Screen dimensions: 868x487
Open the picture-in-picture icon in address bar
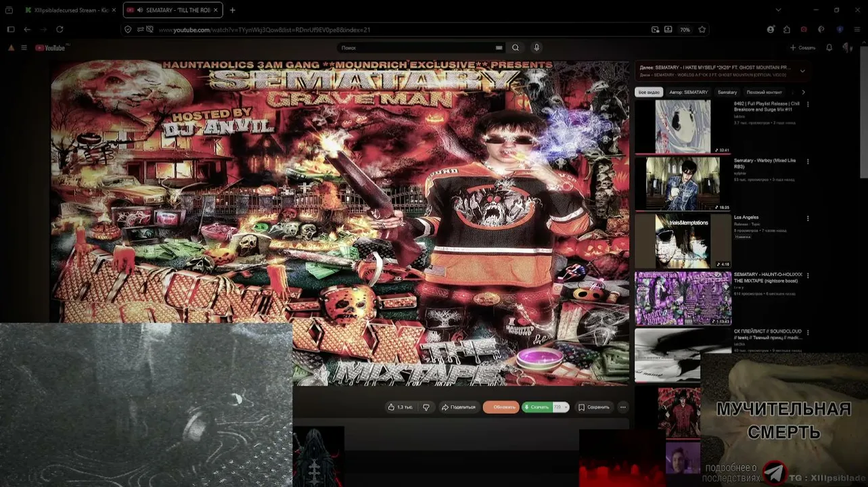[655, 30]
